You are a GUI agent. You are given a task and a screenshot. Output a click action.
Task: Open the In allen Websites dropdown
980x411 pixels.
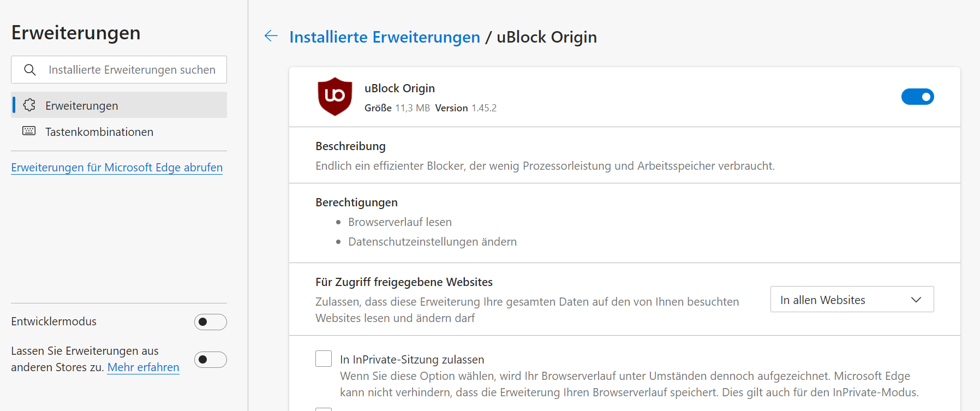[851, 300]
